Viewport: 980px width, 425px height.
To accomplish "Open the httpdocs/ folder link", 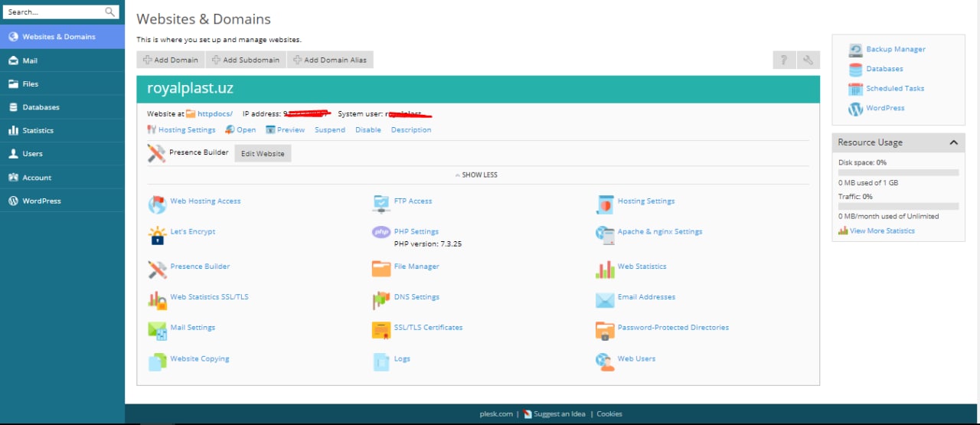I will (x=215, y=114).
